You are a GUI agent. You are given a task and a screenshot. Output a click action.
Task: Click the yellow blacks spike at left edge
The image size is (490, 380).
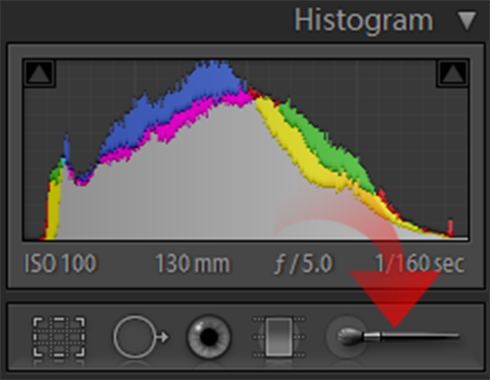click(53, 210)
